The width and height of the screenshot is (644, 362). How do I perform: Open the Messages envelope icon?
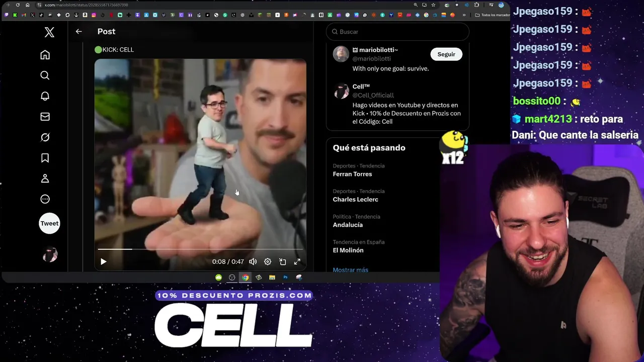(45, 117)
